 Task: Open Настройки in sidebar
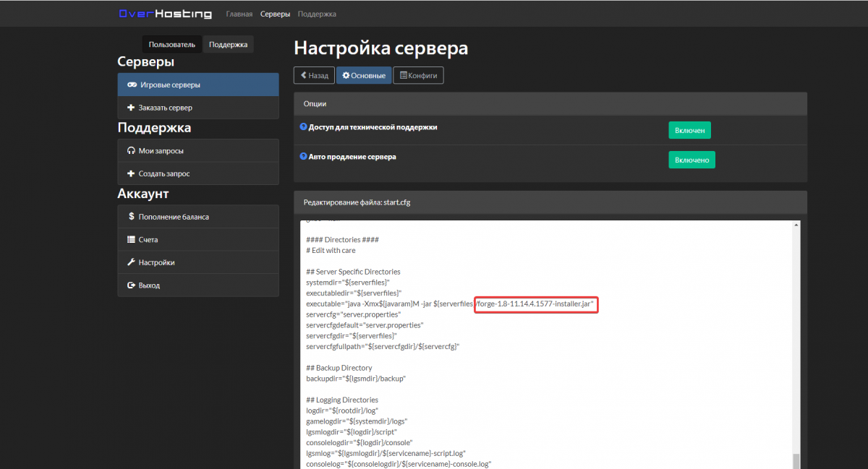pyautogui.click(x=198, y=262)
